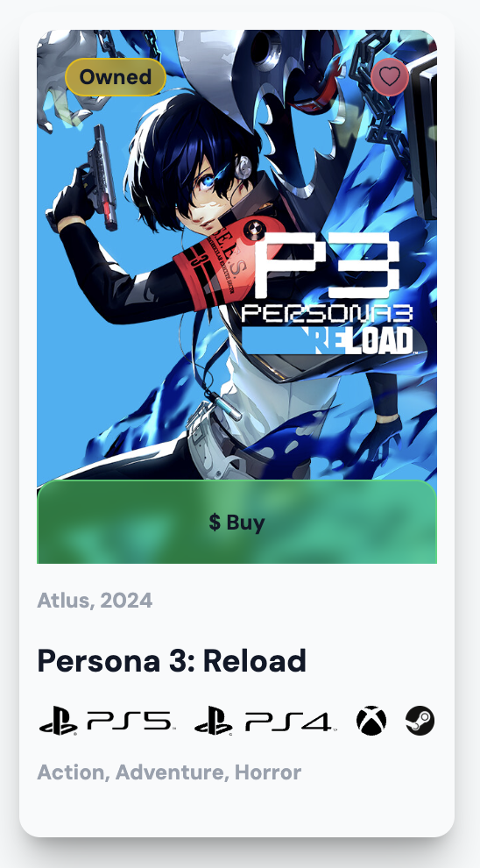Screen dimensions: 480x868
Task: Select the PS5 platform text logo
Action: tap(131, 722)
